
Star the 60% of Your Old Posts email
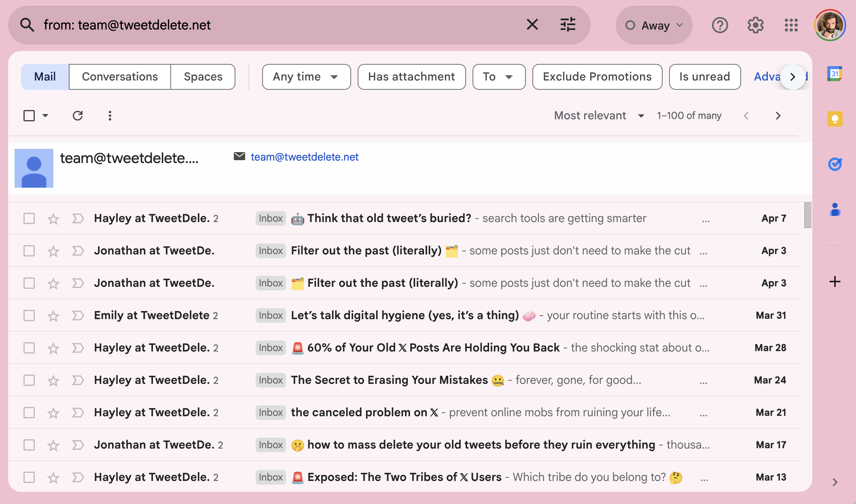(x=53, y=348)
